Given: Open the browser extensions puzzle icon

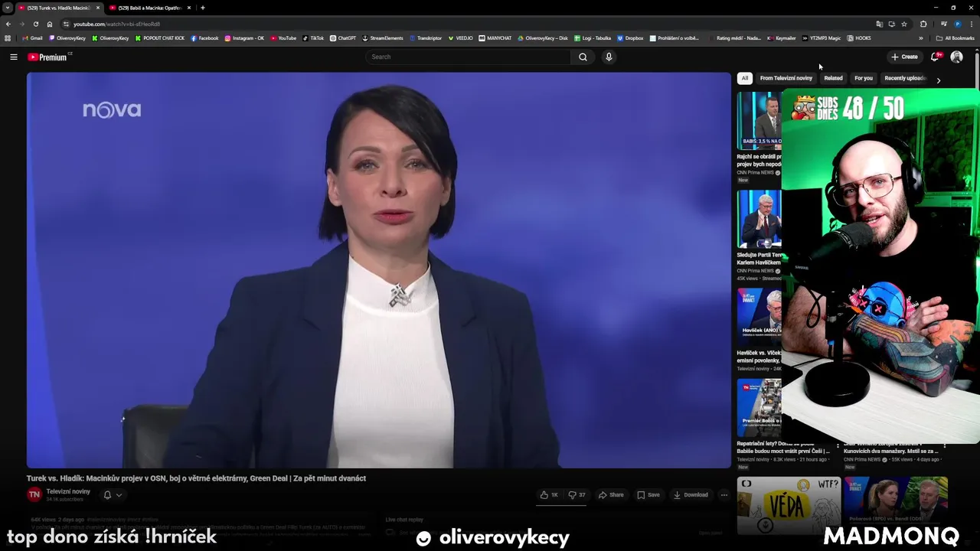Looking at the screenshot, I should pyautogui.click(x=923, y=24).
